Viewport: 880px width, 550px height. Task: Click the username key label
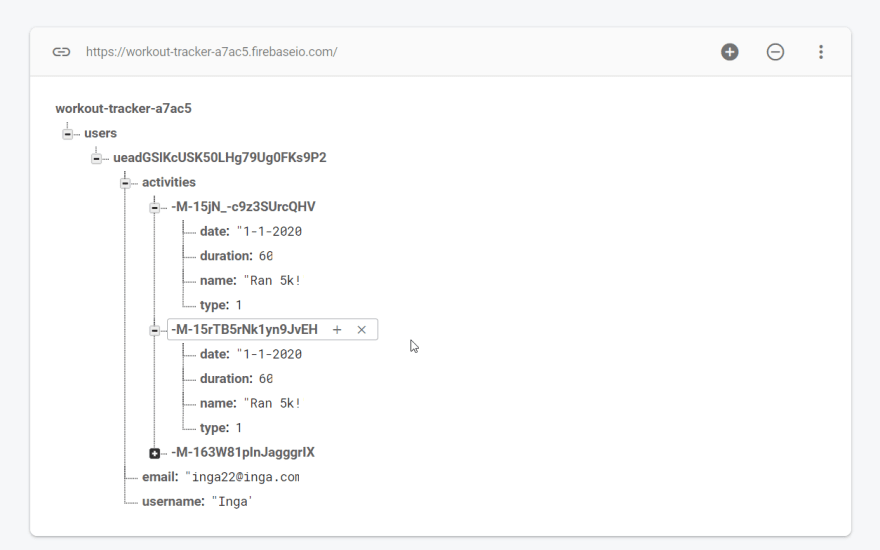(173, 502)
